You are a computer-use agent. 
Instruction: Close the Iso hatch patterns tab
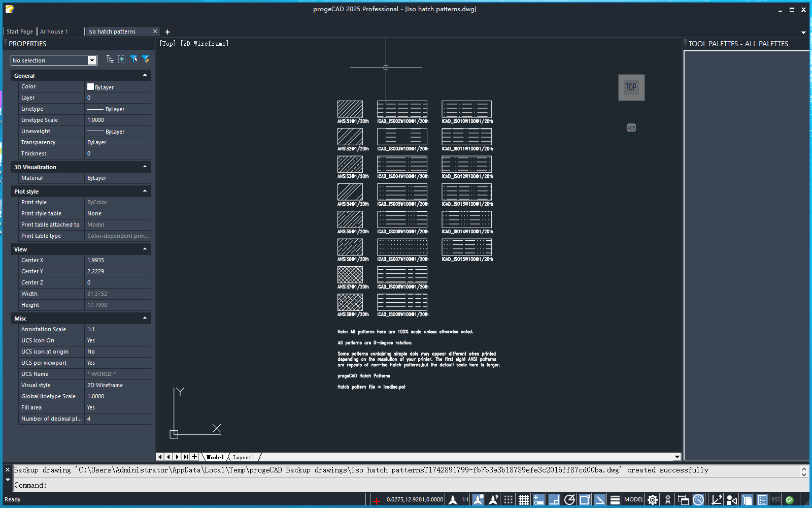[x=155, y=31]
